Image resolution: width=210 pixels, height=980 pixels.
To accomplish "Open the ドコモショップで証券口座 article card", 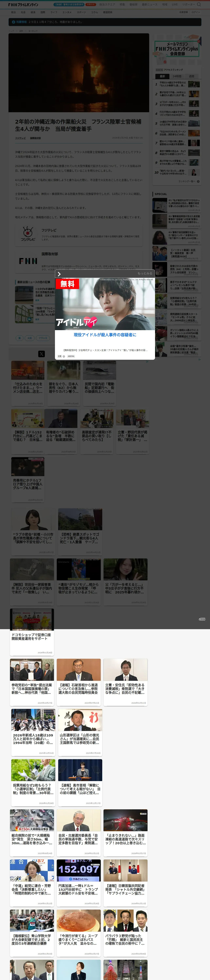I will [32, 632].
